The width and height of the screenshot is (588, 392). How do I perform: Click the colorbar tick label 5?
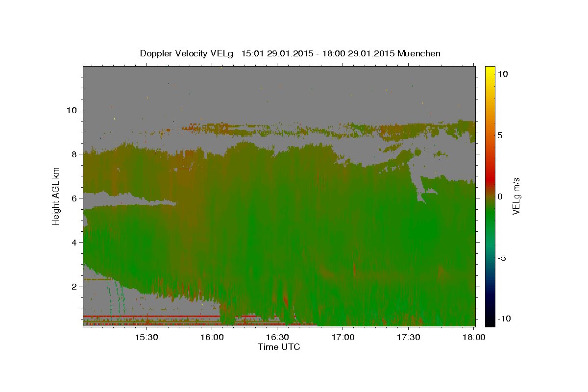click(501, 135)
